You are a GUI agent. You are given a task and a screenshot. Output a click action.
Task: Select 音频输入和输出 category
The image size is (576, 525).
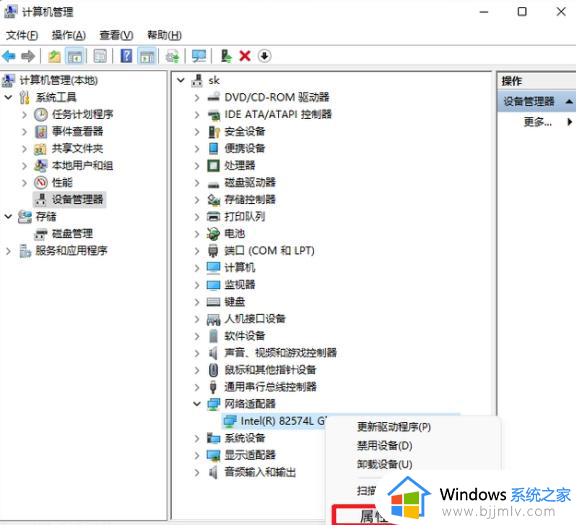point(260,472)
